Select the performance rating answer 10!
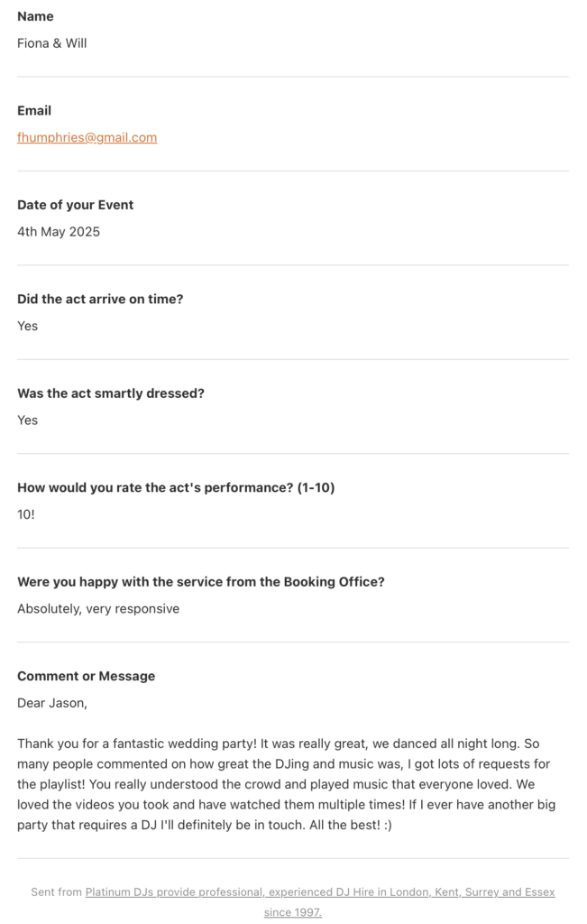Screen dimensions: 587x924 (x=26, y=514)
